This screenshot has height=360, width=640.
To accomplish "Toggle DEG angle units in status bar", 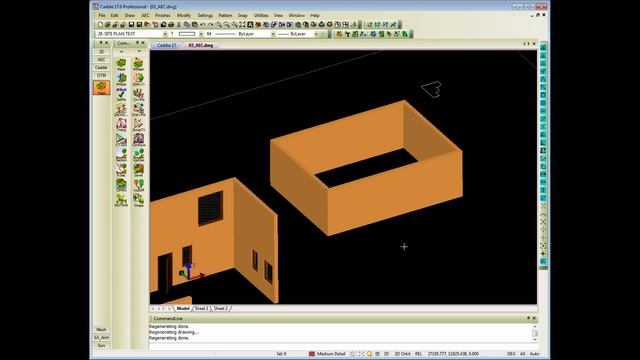I will [x=511, y=354].
